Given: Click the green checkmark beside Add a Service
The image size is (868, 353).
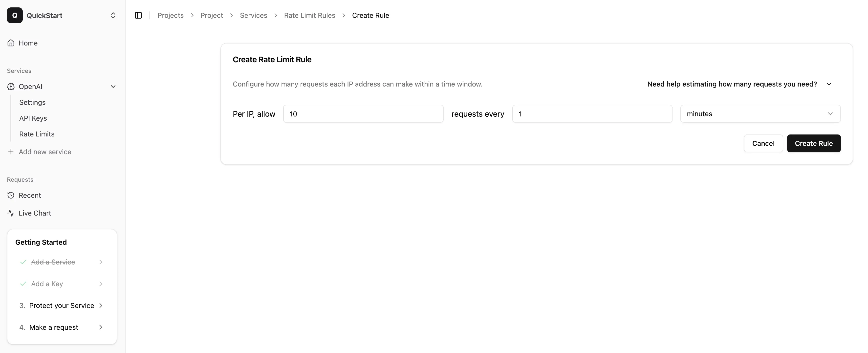Looking at the screenshot, I should coord(23,262).
